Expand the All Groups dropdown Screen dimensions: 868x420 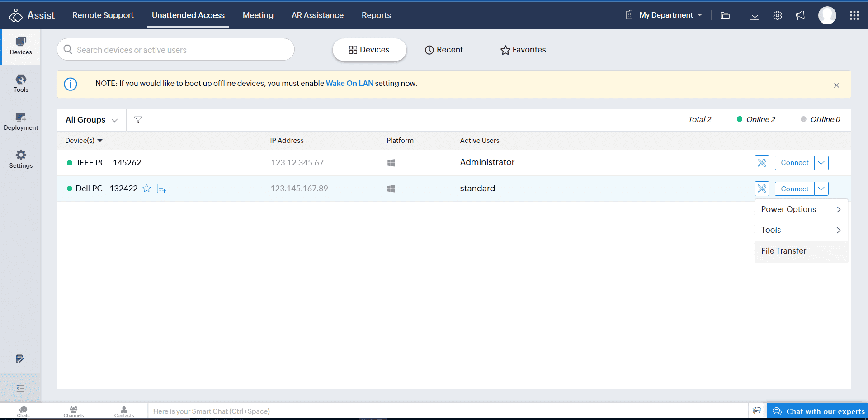click(90, 119)
